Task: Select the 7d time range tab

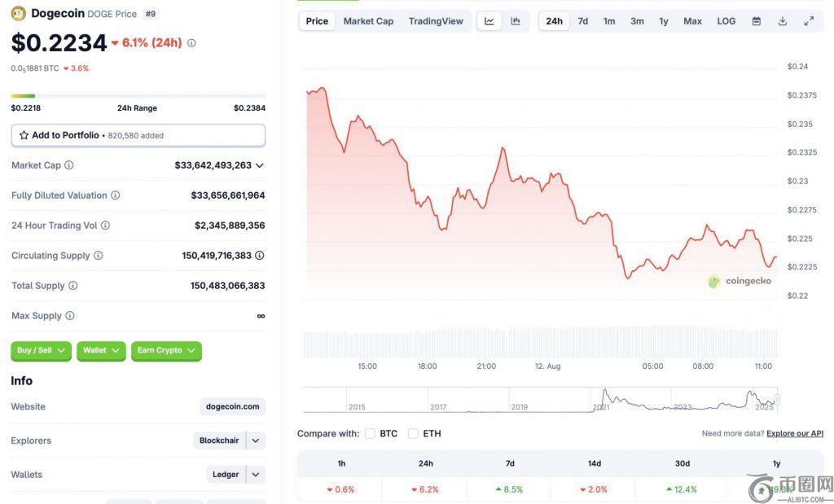Action: 583,21
